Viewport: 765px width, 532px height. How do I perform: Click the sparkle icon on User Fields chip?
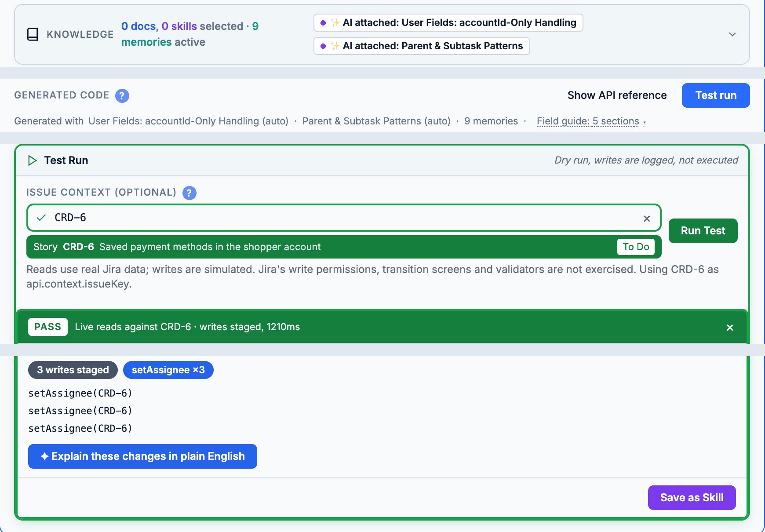[335, 23]
